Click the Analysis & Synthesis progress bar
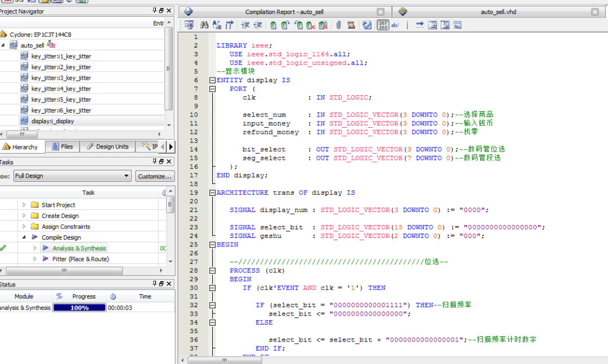 click(x=79, y=308)
